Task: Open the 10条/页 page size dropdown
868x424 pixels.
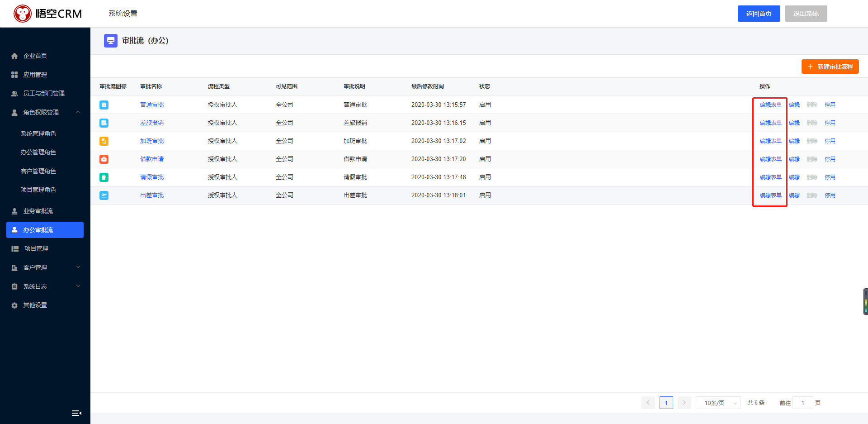Action: pos(718,403)
